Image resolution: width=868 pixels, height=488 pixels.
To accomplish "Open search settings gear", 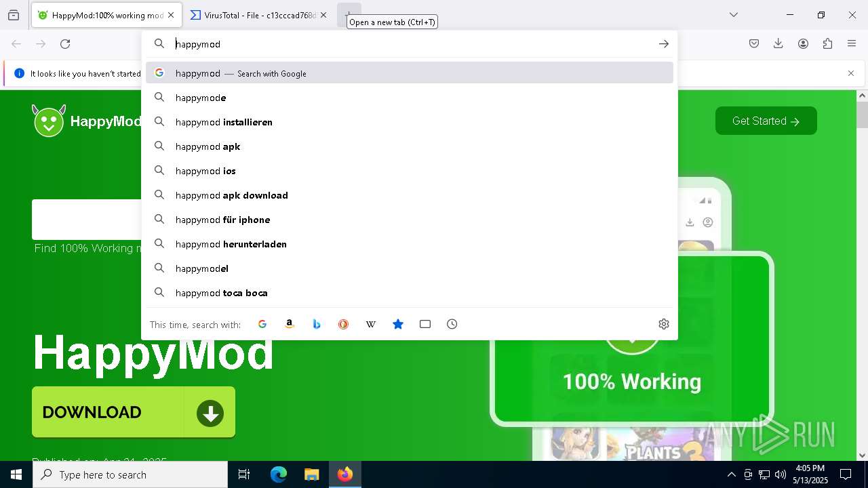I will tap(664, 324).
